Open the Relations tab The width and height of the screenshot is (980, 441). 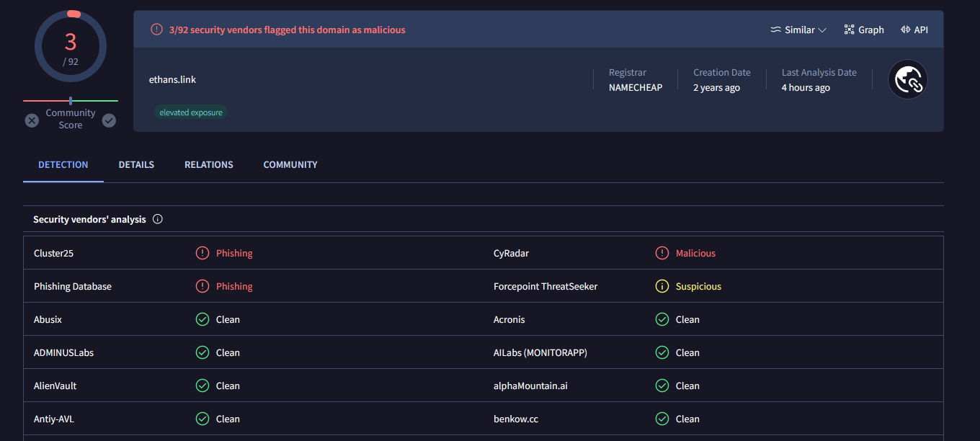tap(208, 164)
